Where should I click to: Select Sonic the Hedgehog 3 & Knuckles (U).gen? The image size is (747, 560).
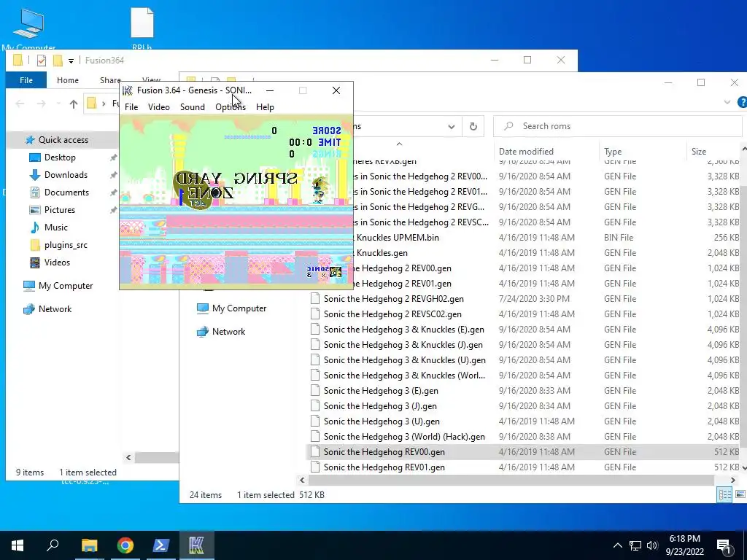[x=404, y=360]
